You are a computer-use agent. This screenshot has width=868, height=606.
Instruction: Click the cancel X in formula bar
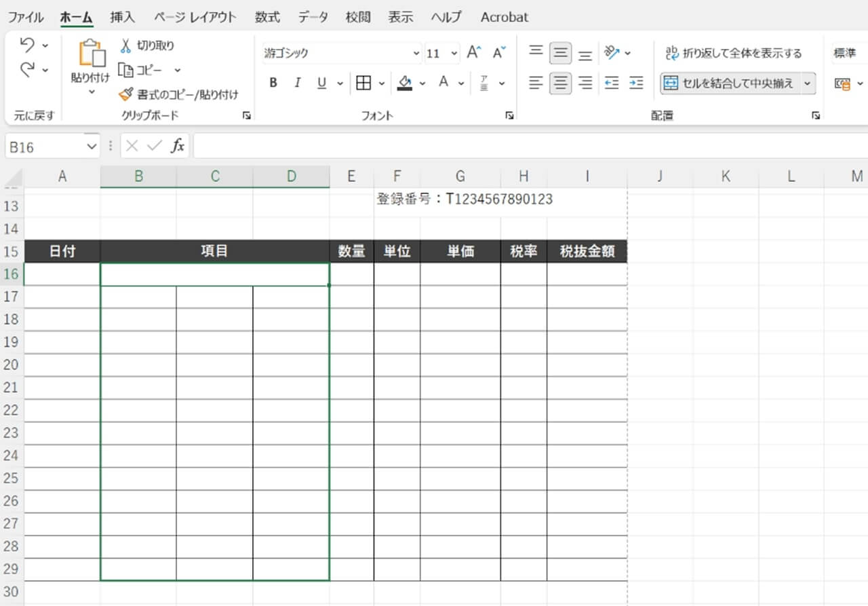click(x=132, y=146)
